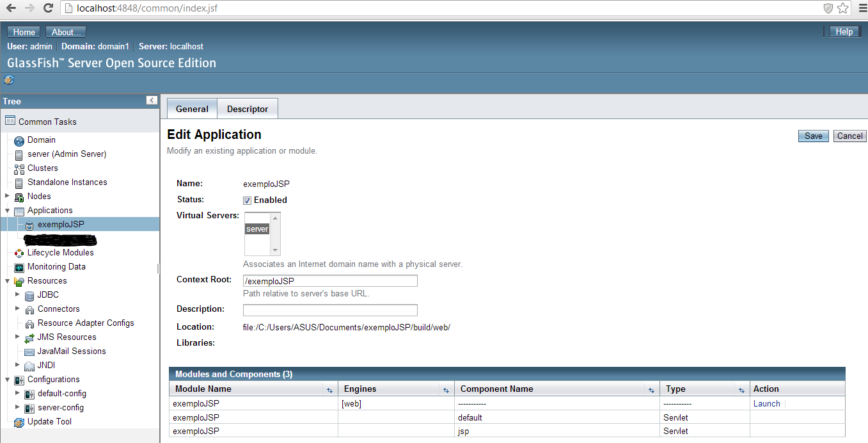Click the Nodes icon
This screenshot has width=868, height=443.
19,197
